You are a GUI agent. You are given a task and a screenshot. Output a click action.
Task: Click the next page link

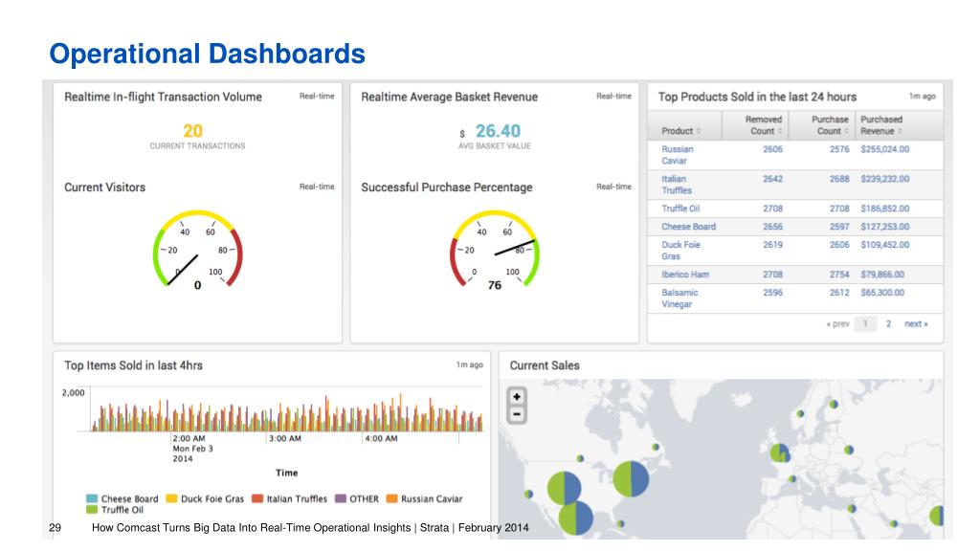(x=916, y=323)
